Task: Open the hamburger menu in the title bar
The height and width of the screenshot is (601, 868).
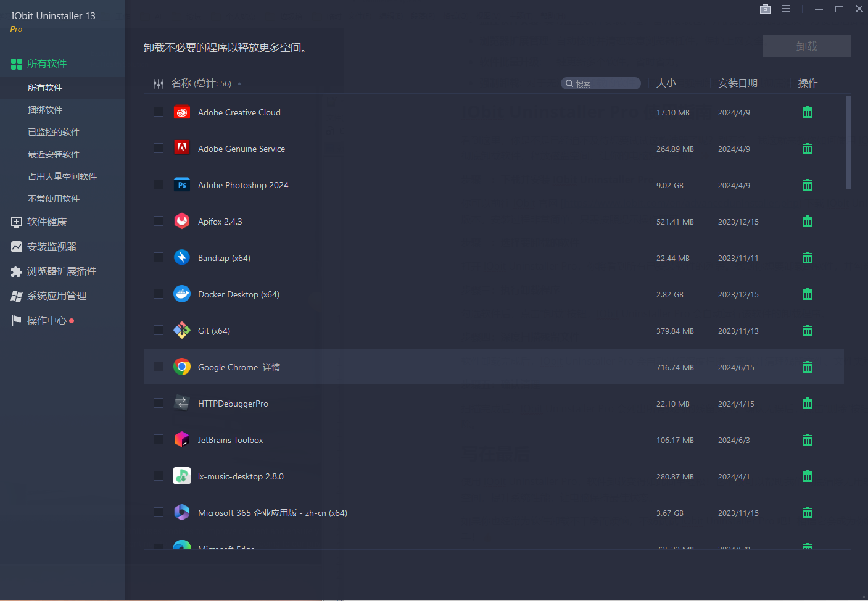Action: click(x=785, y=9)
